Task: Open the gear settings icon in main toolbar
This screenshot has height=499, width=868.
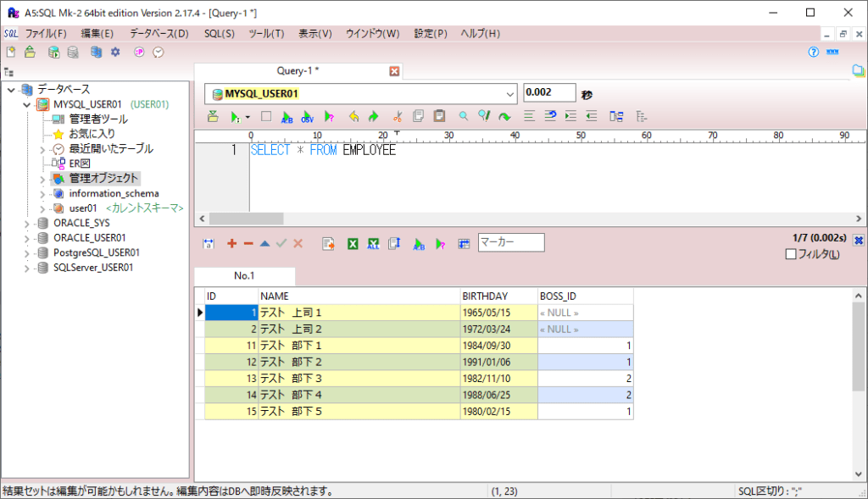Action: point(115,53)
